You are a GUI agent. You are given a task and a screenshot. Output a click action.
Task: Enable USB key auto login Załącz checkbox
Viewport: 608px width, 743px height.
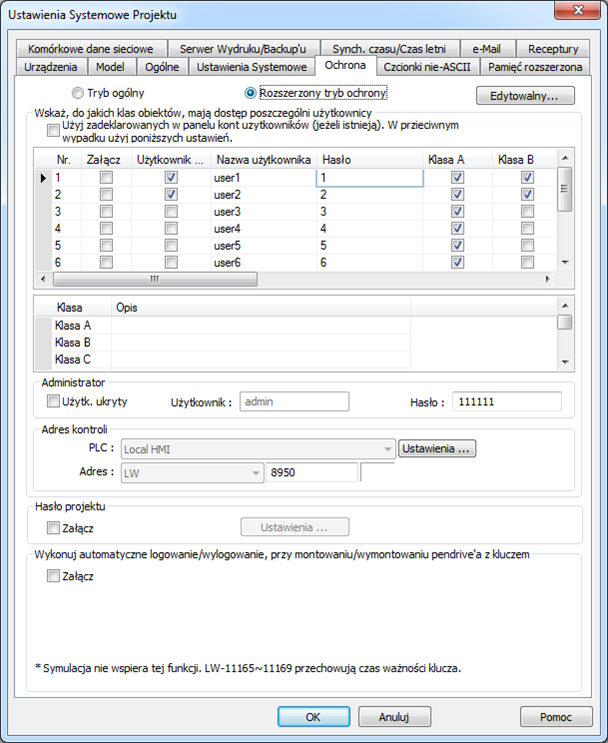coord(53,576)
